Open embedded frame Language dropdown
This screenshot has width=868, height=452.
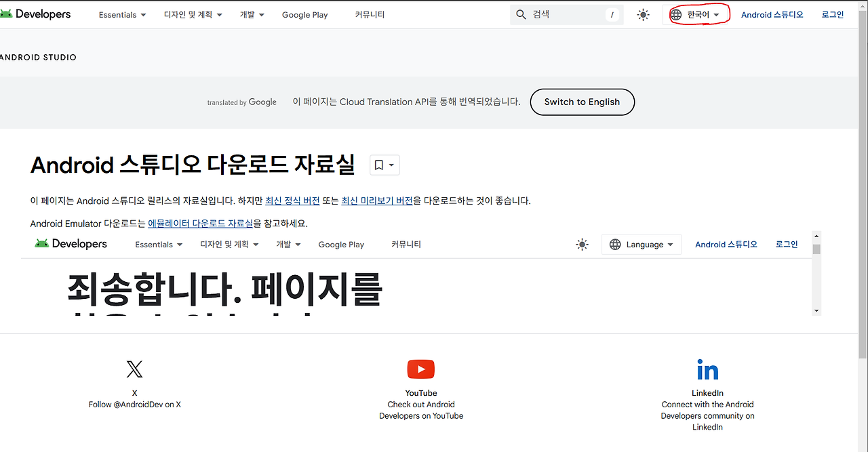coord(642,245)
